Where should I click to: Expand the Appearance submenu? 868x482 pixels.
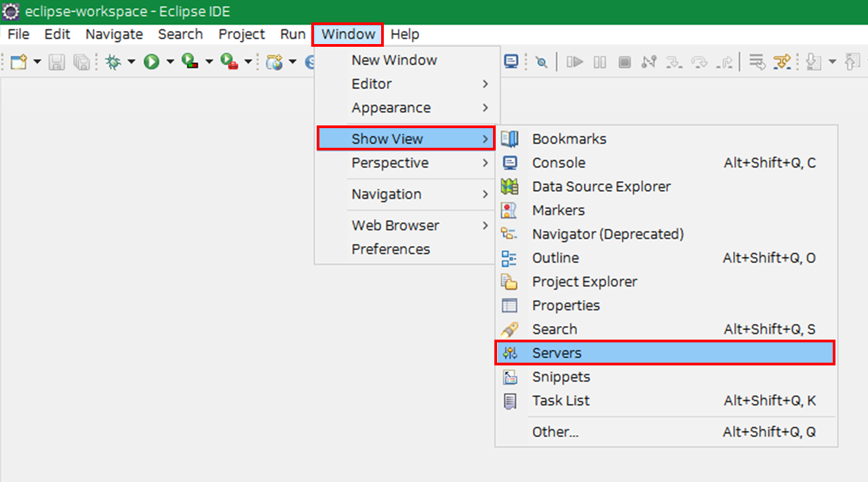click(x=407, y=108)
